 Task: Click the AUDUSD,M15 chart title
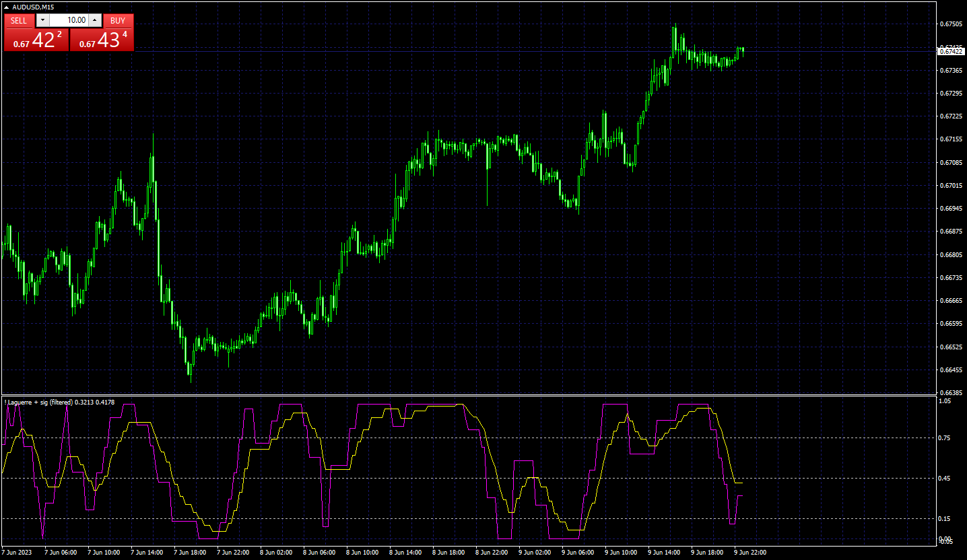(x=33, y=7)
